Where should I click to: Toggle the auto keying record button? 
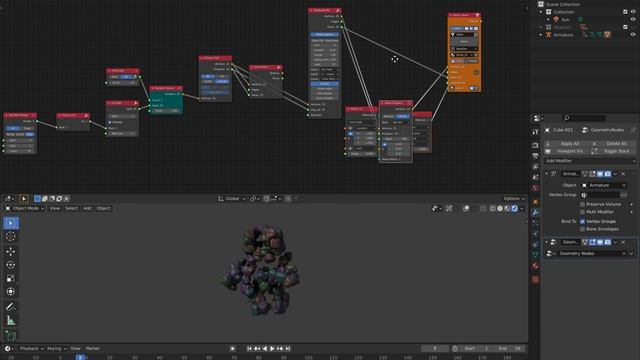(x=233, y=349)
